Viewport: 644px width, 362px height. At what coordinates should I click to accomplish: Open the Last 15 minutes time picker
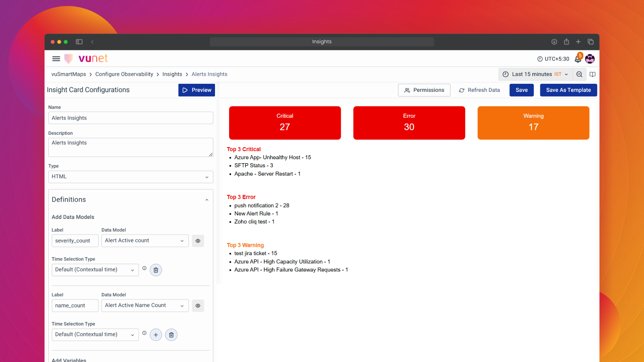536,74
